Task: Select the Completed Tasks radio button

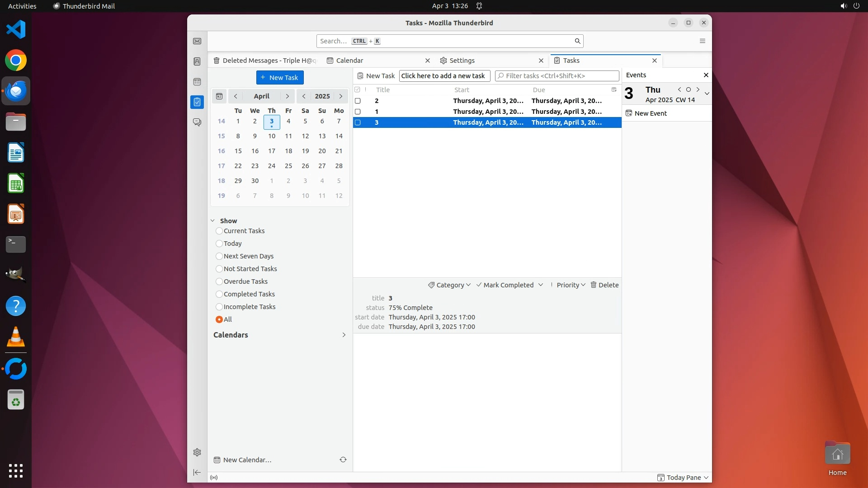Action: tap(219, 294)
